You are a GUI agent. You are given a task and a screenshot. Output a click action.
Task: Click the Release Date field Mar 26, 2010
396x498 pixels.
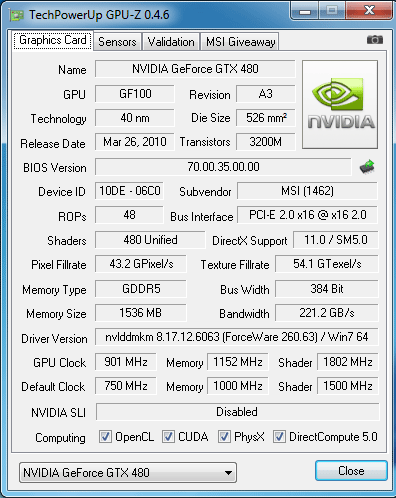[135, 142]
